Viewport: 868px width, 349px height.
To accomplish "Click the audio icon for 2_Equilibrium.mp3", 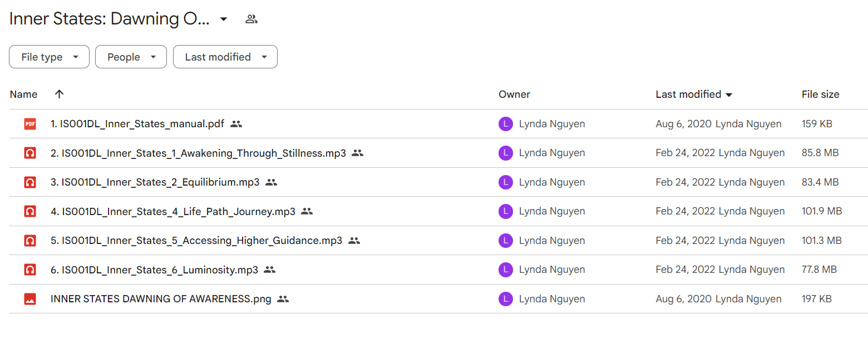I will tap(30, 182).
